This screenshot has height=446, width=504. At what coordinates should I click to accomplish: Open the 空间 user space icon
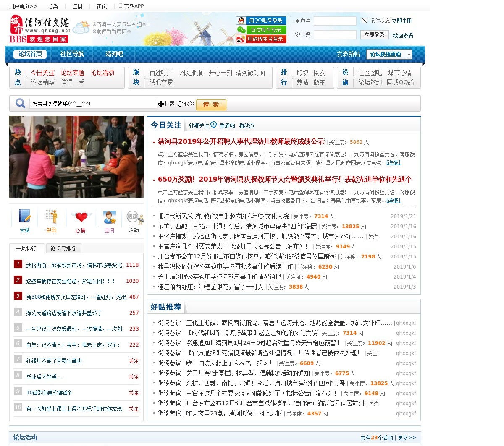[110, 217]
